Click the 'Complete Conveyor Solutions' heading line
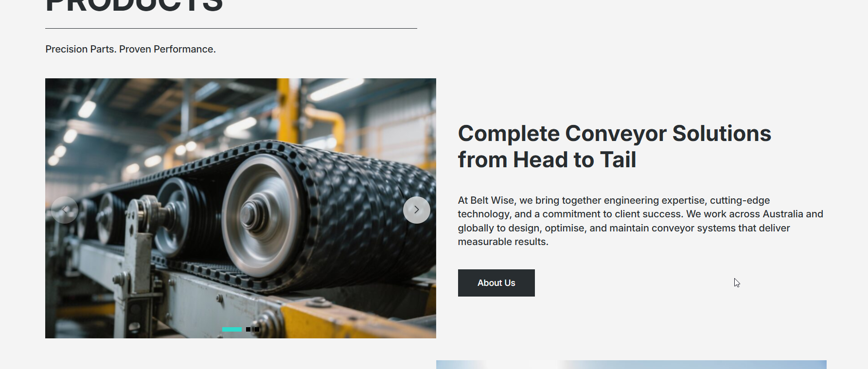868x369 pixels. (615, 134)
